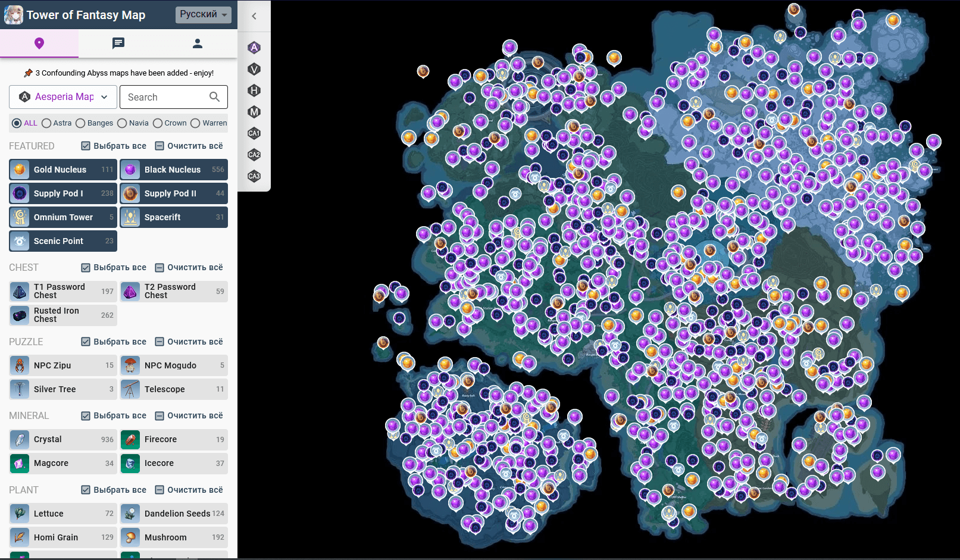Click Выбрать все in the CHEST section
The height and width of the screenshot is (560, 960).
click(114, 268)
